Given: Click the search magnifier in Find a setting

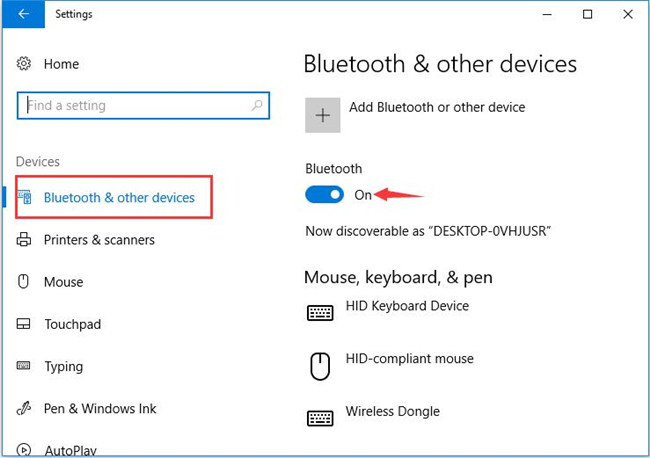Looking at the screenshot, I should [x=257, y=105].
